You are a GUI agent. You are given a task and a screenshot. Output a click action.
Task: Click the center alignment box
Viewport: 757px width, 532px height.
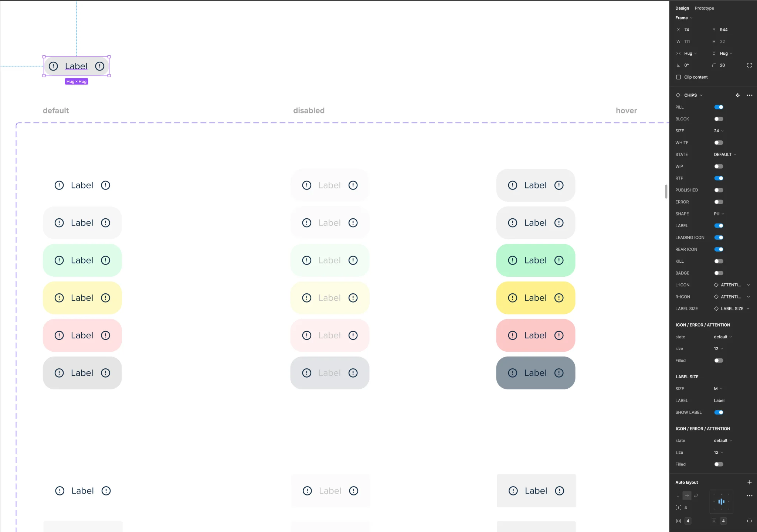(721, 502)
